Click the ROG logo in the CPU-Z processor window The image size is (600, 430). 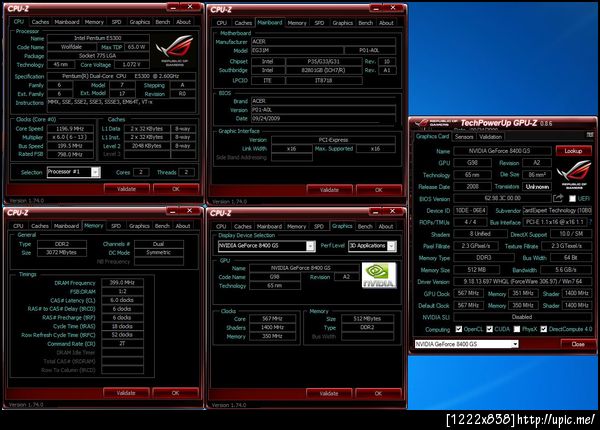coord(174,50)
